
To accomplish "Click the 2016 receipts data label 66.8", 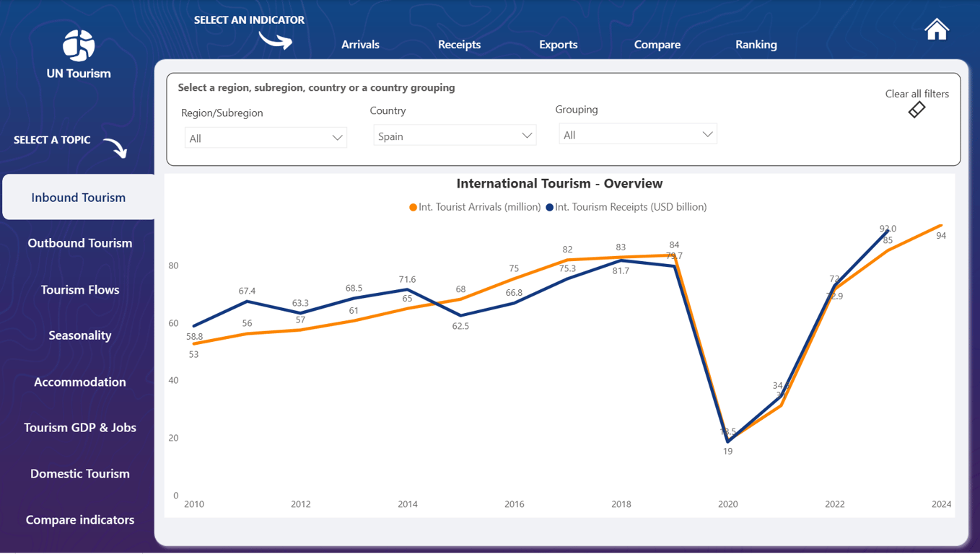I will pos(514,293).
